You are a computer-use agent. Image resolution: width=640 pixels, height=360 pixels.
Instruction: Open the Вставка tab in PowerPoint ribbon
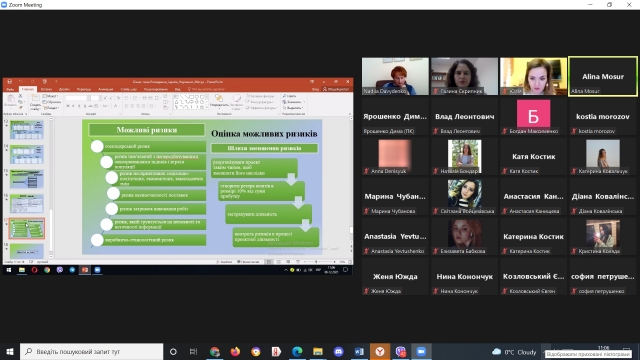click(x=46, y=89)
